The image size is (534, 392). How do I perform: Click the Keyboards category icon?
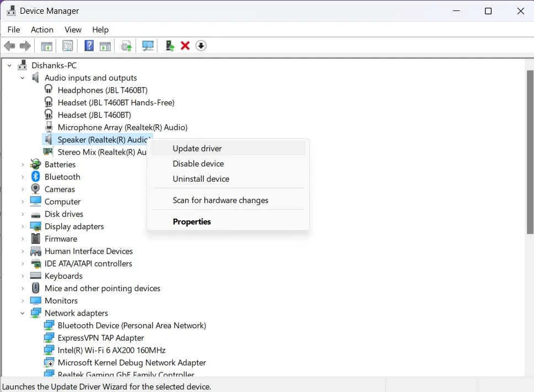click(x=35, y=276)
